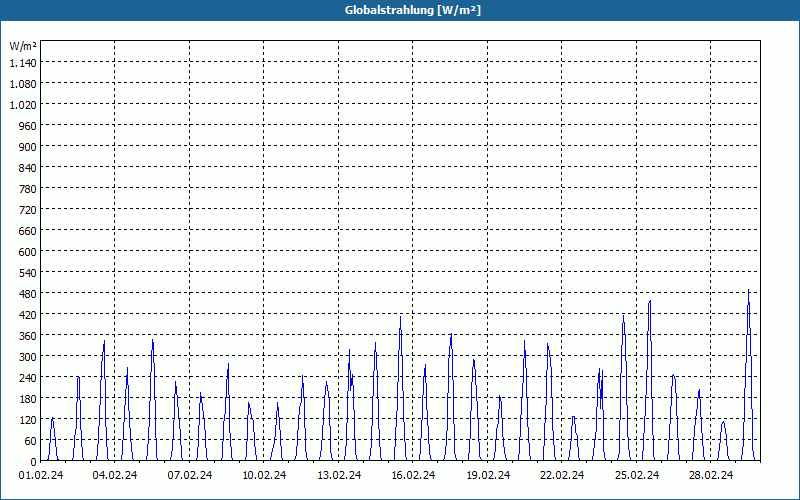Screen dimensions: 800x500
Task: Click the 1.140 y-axis label
Action: tap(23, 63)
